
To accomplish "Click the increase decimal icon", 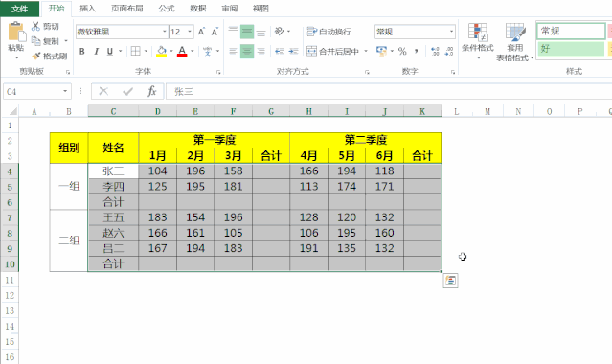I will tap(435, 51).
